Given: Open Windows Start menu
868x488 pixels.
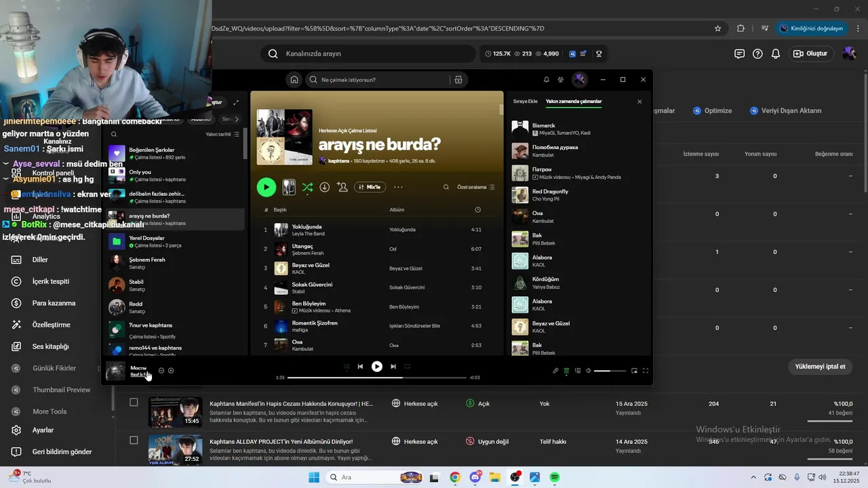Looking at the screenshot, I should 313,477.
